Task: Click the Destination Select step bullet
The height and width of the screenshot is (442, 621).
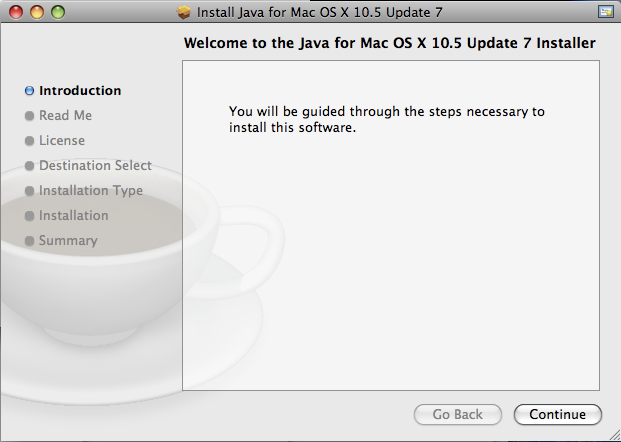Action: (x=29, y=166)
